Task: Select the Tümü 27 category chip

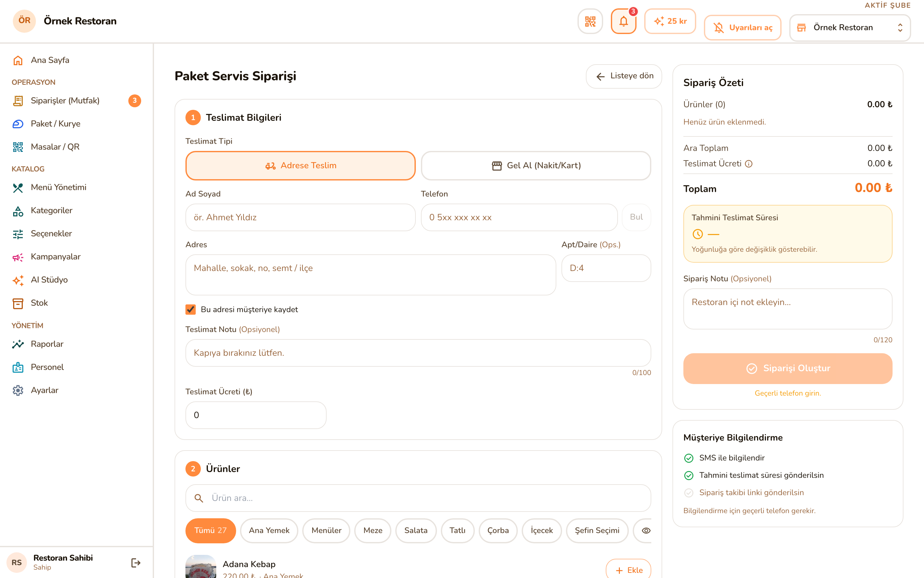Action: [x=210, y=530]
